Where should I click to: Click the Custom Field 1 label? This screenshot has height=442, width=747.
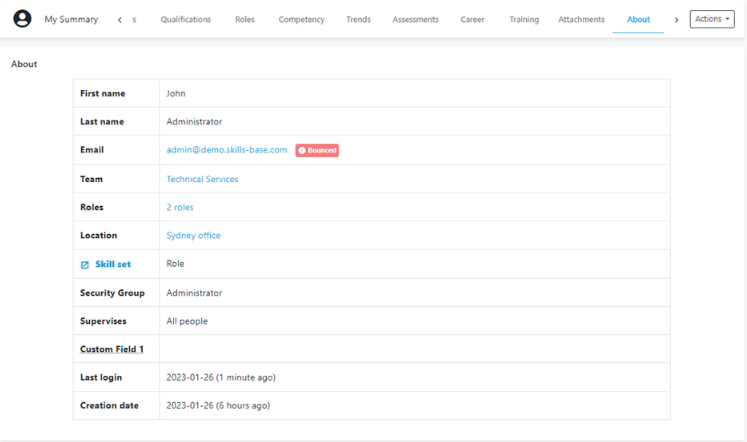click(112, 349)
